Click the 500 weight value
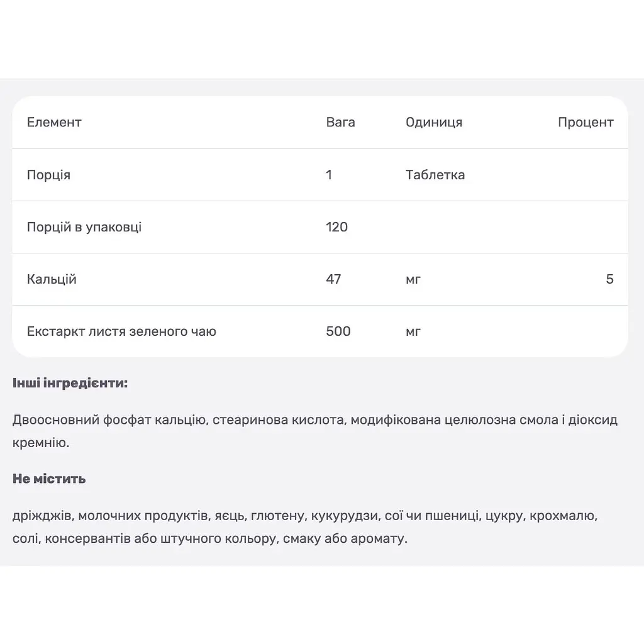Screen dimensions: 644x644 338,331
